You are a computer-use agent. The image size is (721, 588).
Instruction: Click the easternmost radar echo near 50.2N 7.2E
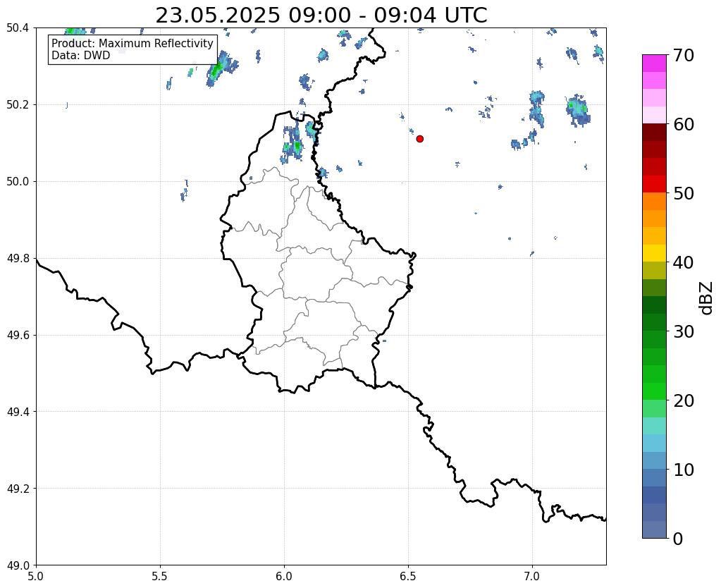(x=578, y=111)
